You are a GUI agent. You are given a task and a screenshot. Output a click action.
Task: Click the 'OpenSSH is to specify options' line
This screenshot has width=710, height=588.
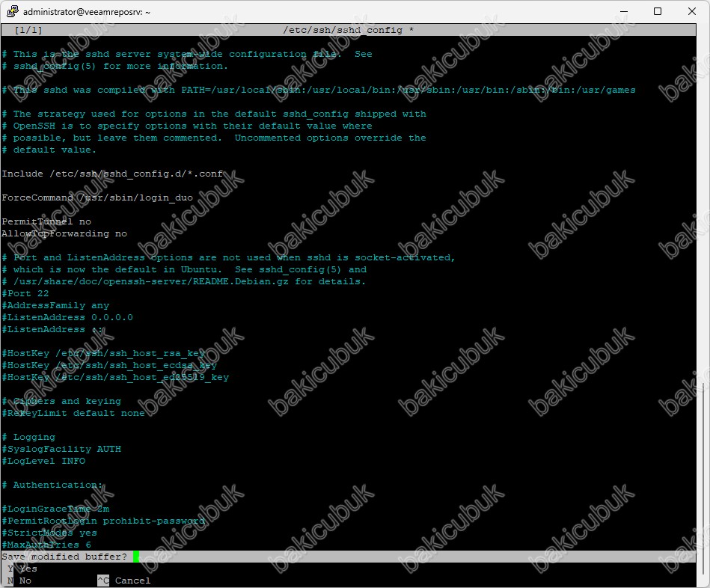coord(187,126)
